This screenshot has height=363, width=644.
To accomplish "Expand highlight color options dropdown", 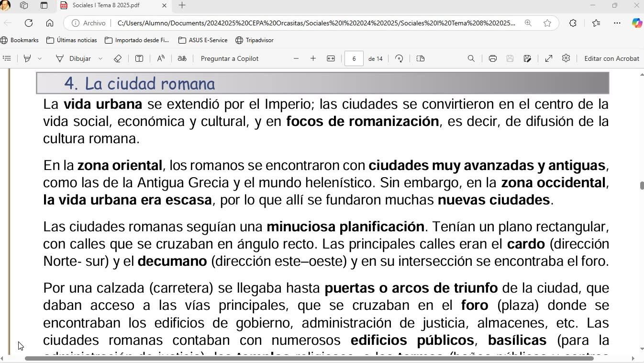I will (40, 58).
